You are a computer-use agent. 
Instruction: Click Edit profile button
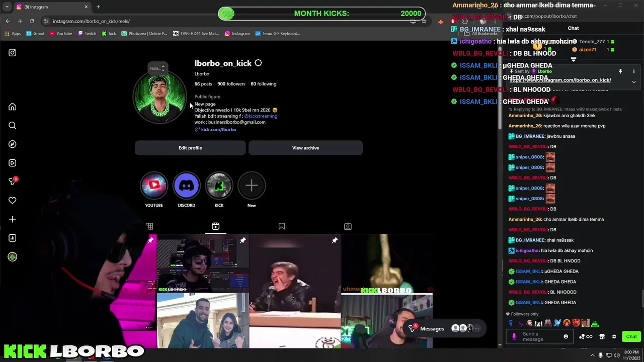190,148
